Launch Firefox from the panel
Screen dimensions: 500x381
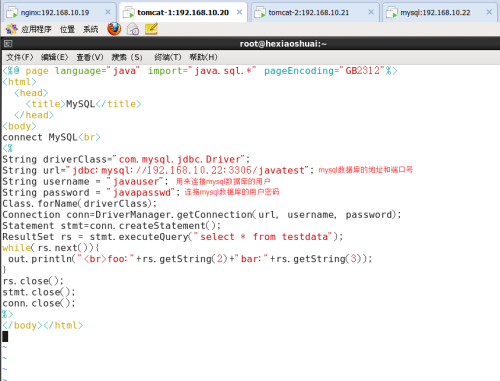[114, 29]
